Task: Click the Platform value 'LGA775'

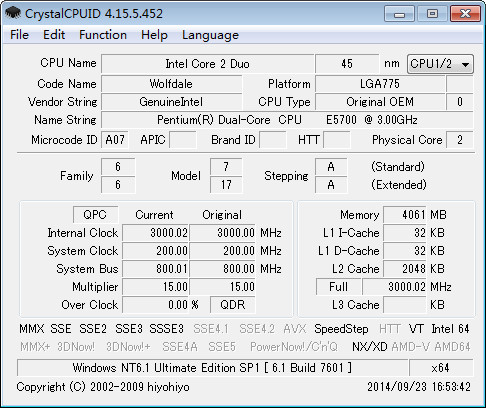Action: [380, 84]
